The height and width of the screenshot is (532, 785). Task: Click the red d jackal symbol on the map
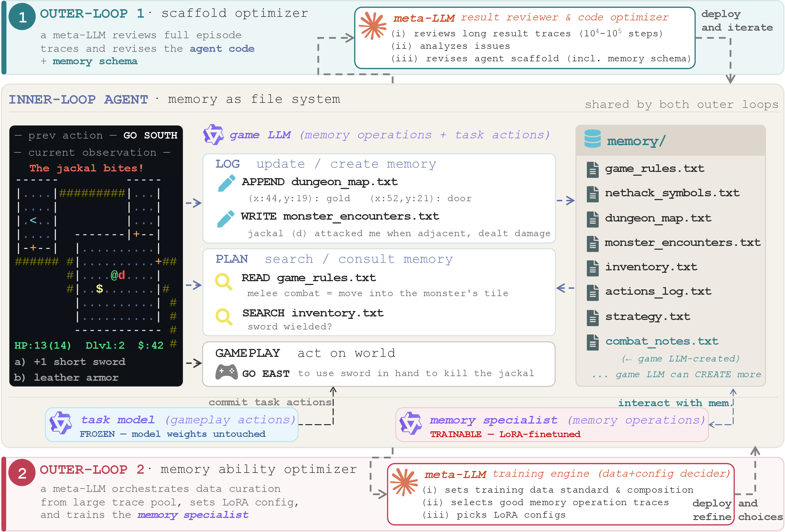pos(121,275)
